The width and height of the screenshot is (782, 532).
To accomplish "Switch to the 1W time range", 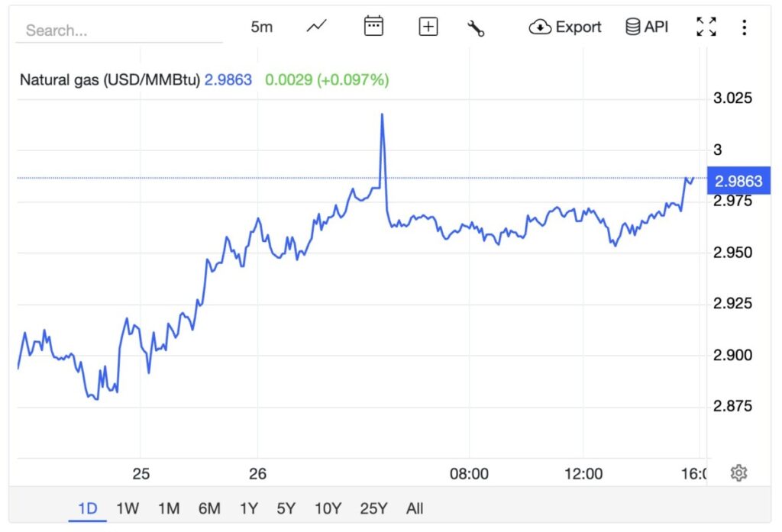I will point(128,508).
